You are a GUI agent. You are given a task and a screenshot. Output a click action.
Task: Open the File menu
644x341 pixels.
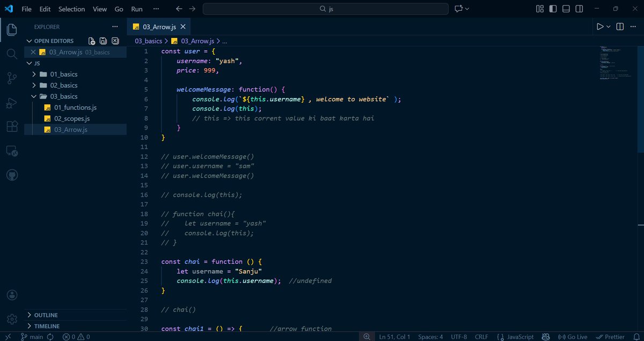click(x=26, y=9)
